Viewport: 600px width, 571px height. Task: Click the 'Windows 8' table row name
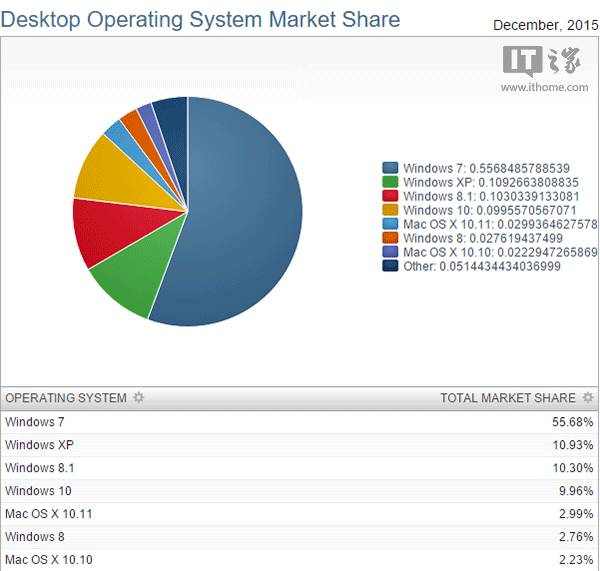tap(35, 537)
